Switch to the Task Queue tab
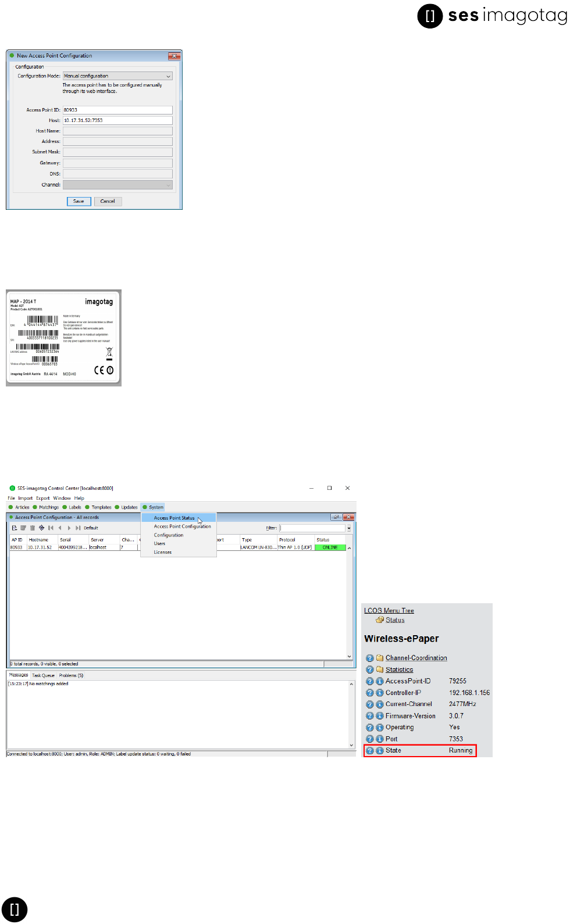 (43, 675)
